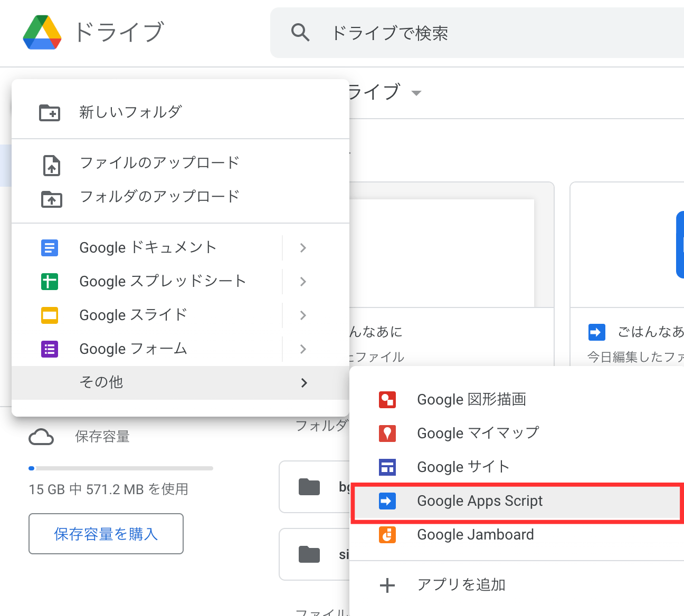Viewport: 684px width, 616px height.
Task: Click the storage usage progress bar
Action: (x=121, y=468)
